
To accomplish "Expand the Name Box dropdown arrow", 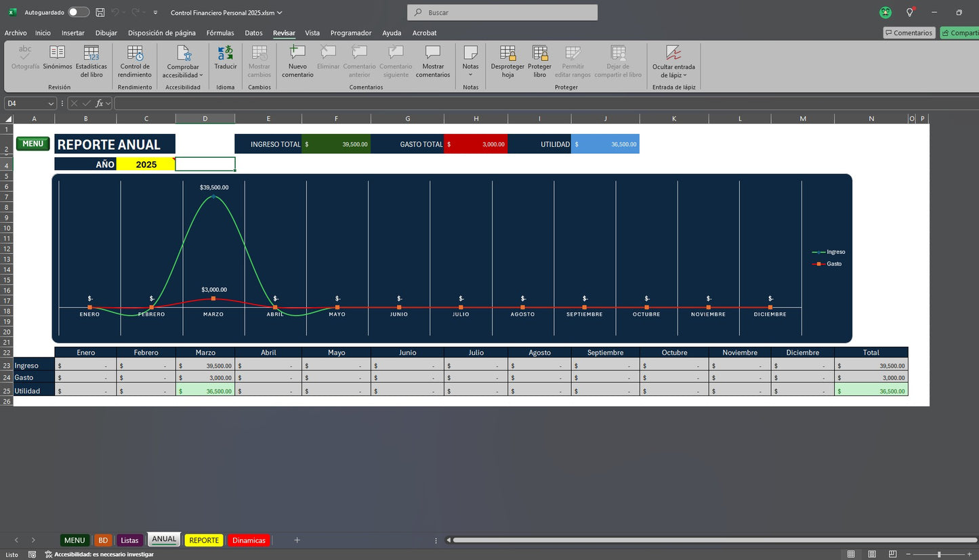I will coord(49,103).
